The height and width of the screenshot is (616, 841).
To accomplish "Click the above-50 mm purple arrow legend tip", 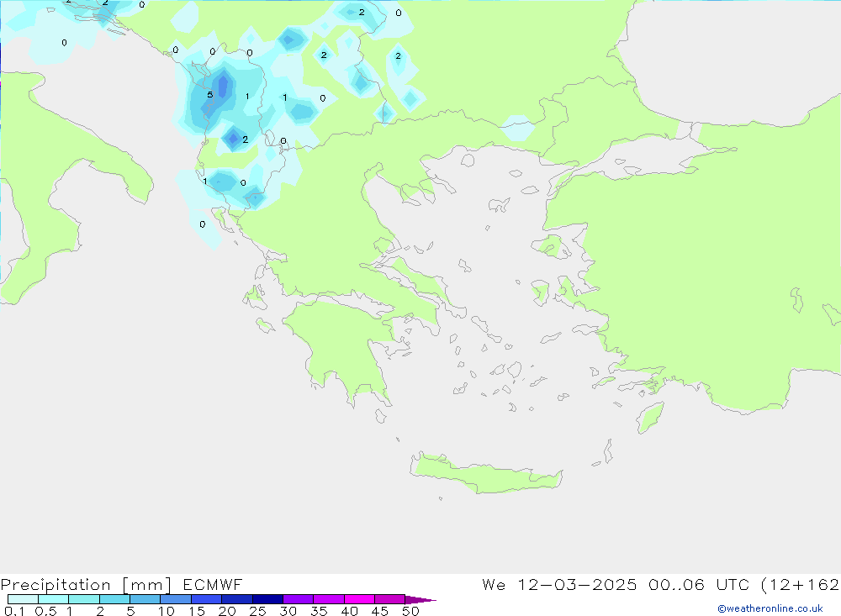I will pyautogui.click(x=420, y=600).
